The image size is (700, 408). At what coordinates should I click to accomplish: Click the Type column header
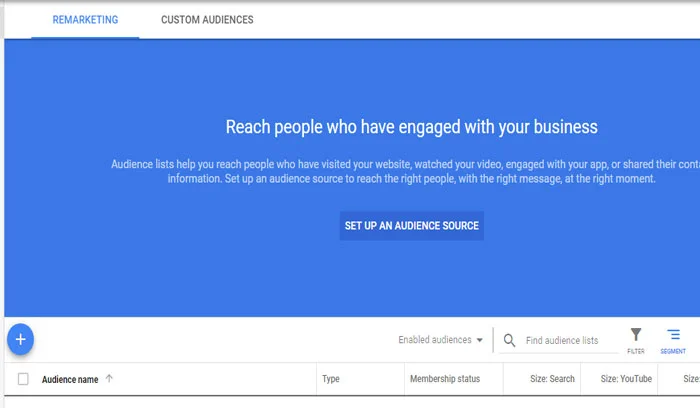click(331, 379)
